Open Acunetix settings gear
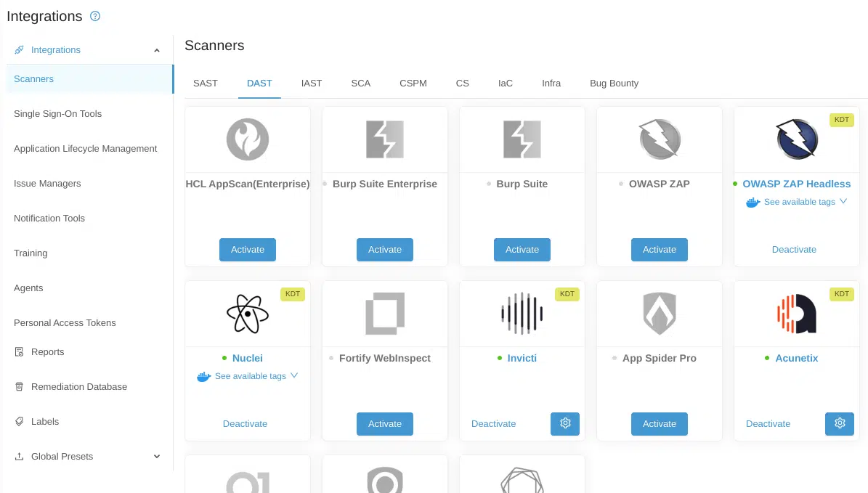Image resolution: width=868 pixels, height=493 pixels. click(x=839, y=424)
